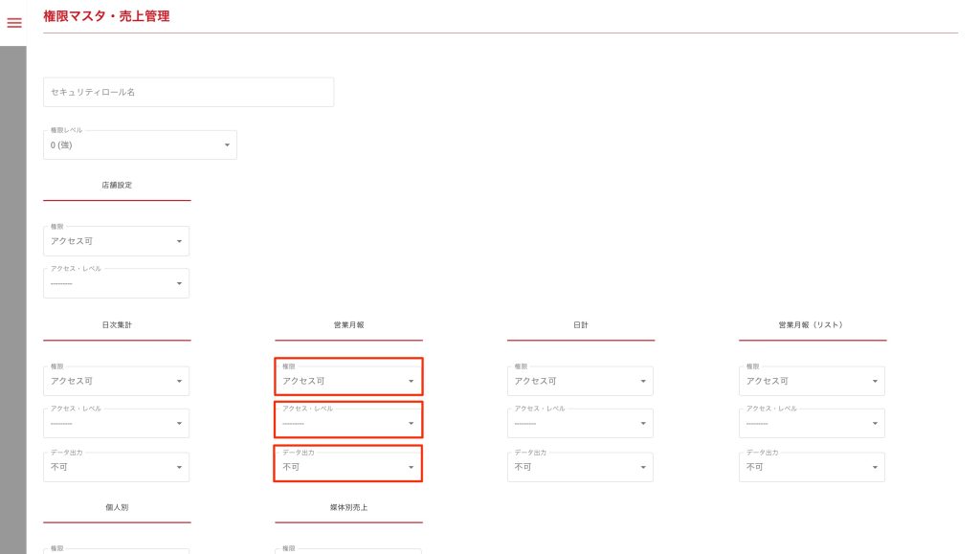Open the データ出力 dropdown under 営業月報（リスト）
This screenshot has height=554, width=980.
pyautogui.click(x=812, y=467)
